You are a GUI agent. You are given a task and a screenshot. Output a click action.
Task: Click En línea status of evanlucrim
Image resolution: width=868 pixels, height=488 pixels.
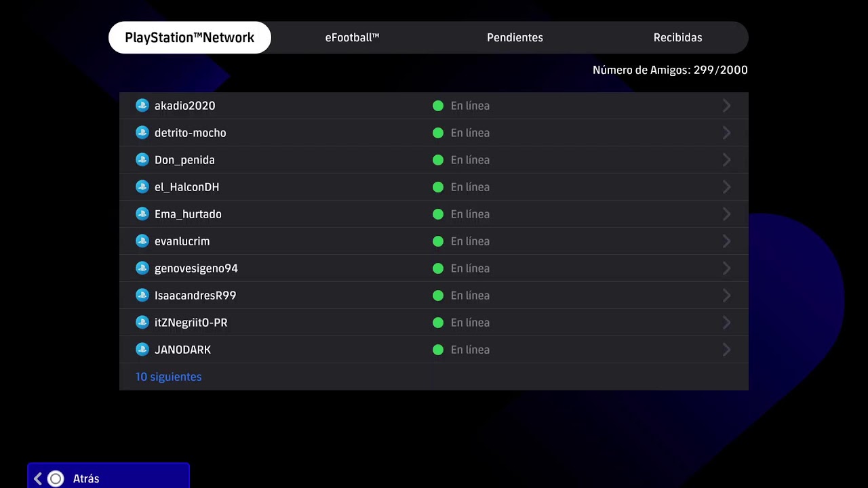(x=470, y=241)
